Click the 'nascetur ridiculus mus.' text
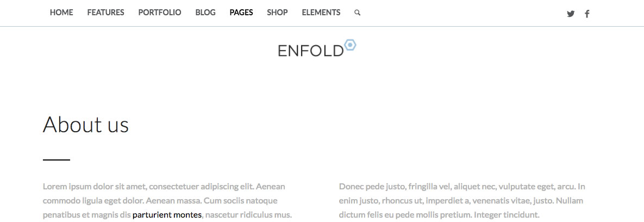 coord(249,215)
